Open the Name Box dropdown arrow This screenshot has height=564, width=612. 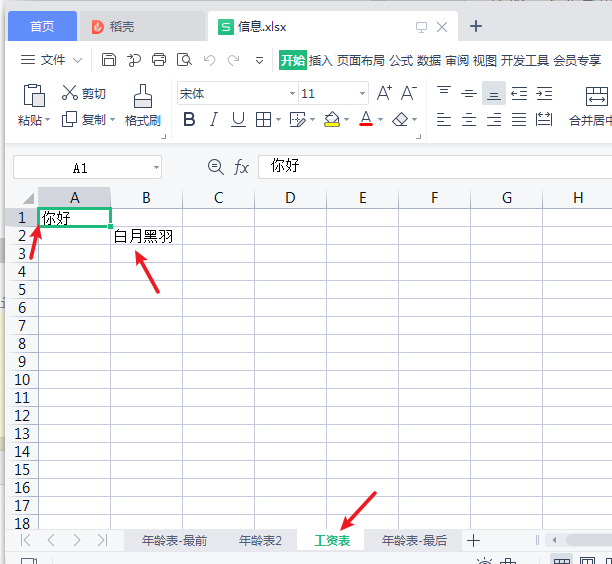click(x=156, y=167)
